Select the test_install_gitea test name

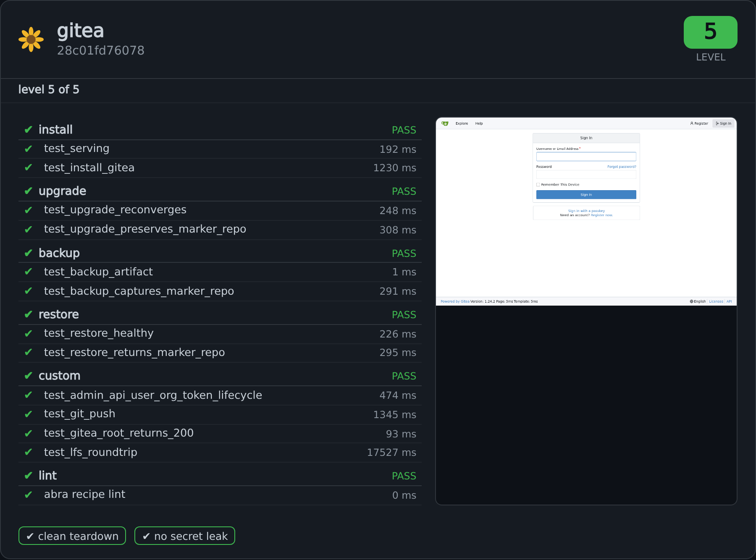pyautogui.click(x=89, y=168)
